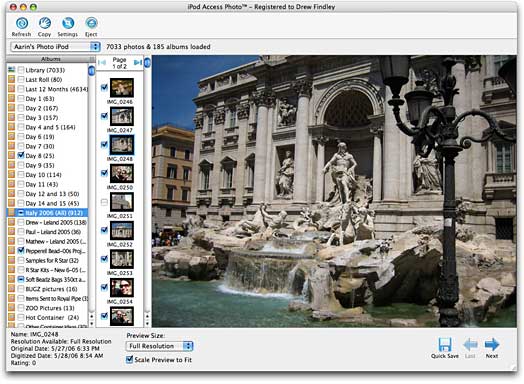Click the Library album icon

(x=12, y=70)
